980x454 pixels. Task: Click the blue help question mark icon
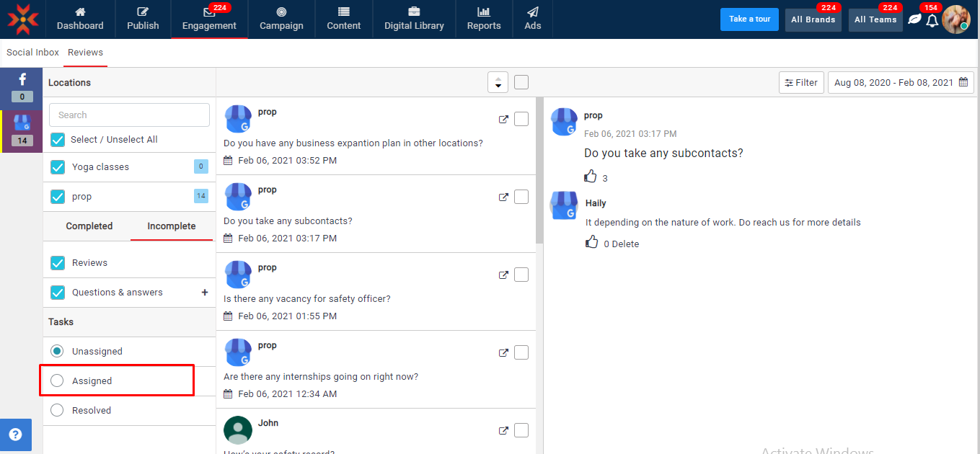(15, 435)
